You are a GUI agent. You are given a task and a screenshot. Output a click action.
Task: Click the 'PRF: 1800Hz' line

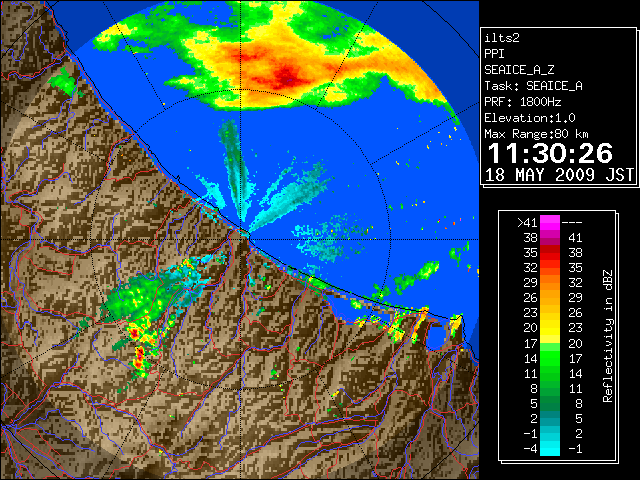click(522, 102)
